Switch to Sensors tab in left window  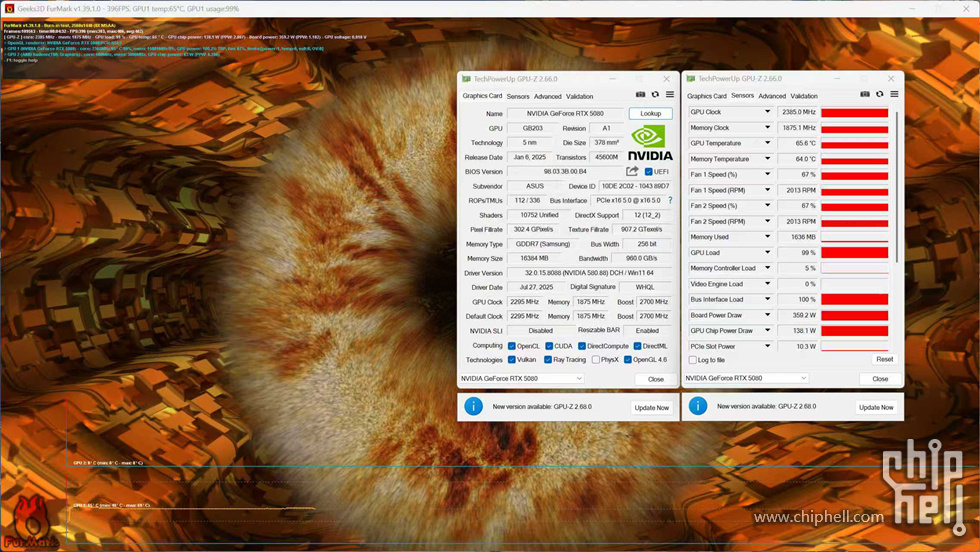[518, 96]
